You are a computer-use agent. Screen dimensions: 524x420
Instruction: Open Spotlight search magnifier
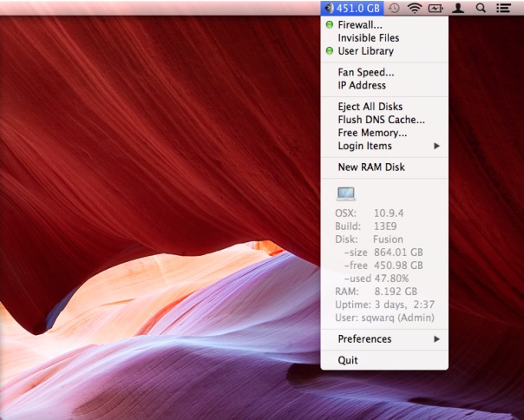pyautogui.click(x=481, y=8)
